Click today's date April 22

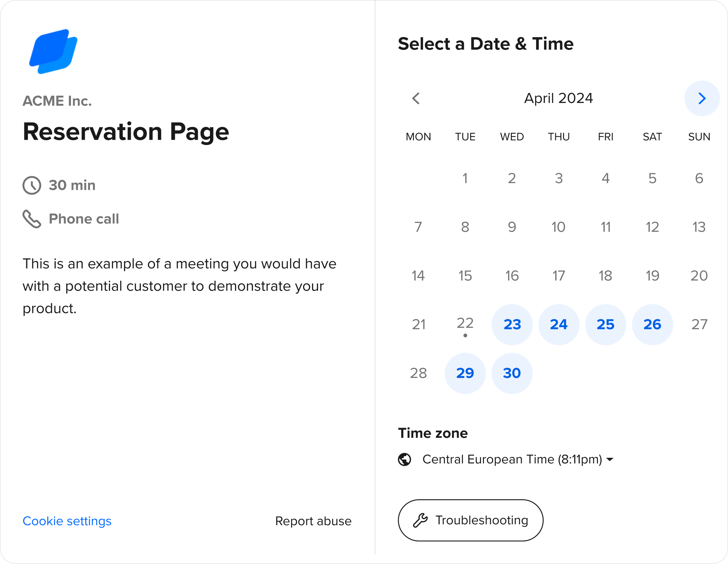tap(465, 324)
